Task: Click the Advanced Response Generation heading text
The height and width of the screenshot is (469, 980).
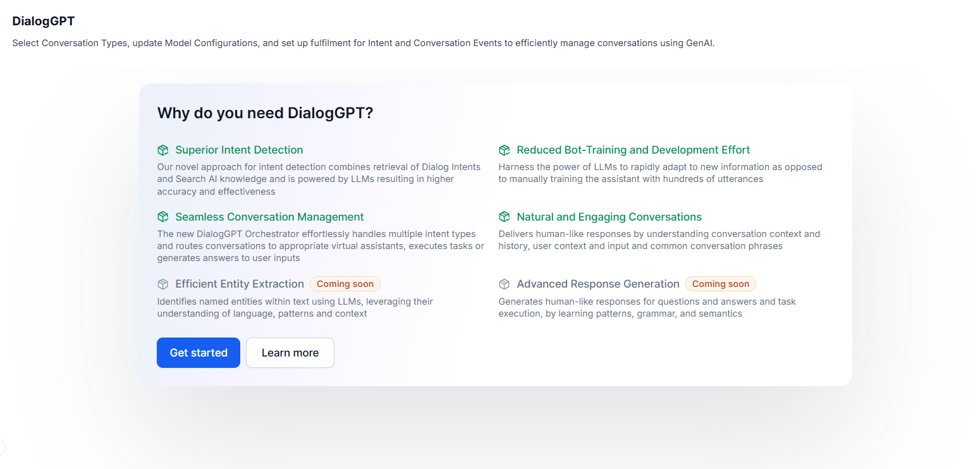Action: (x=597, y=284)
